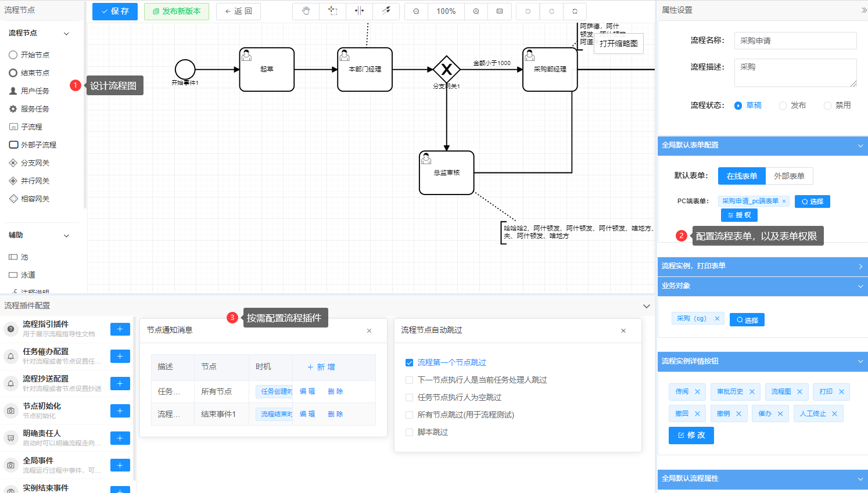
Task: Zoom out the flow canvas
Action: [416, 12]
